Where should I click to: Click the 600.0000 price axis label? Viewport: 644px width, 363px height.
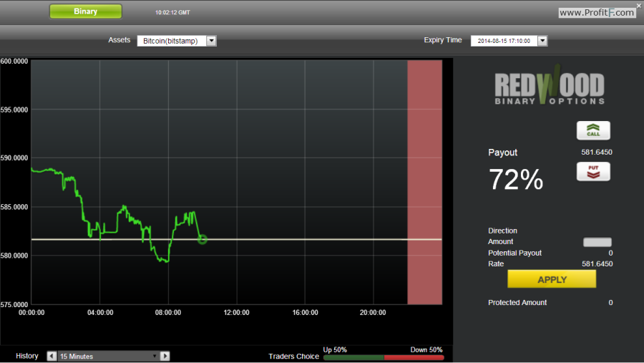coord(14,62)
